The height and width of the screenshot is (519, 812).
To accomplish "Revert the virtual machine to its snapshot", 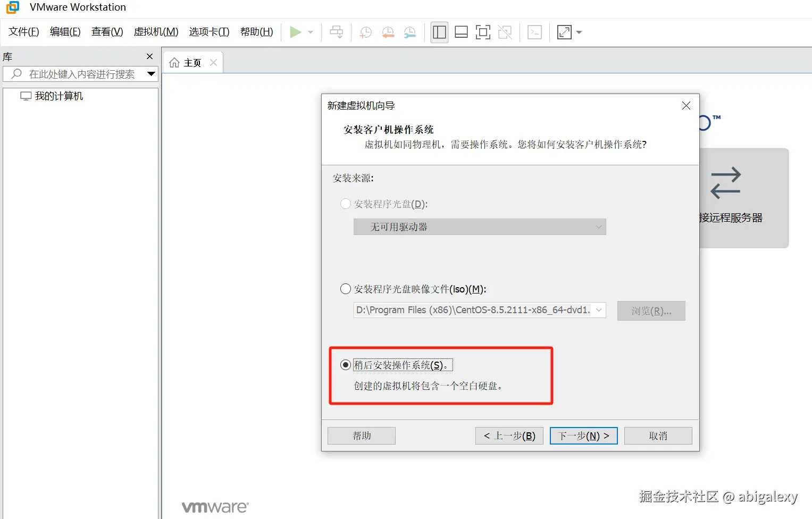I will 388,32.
